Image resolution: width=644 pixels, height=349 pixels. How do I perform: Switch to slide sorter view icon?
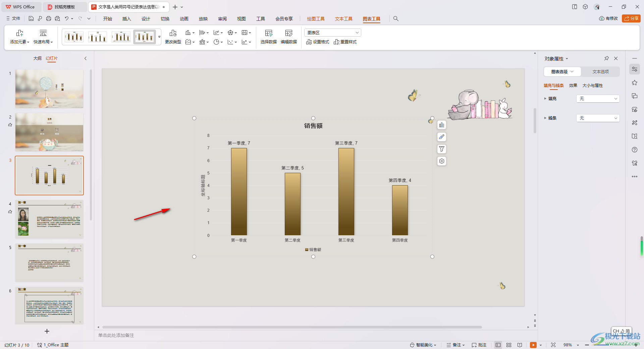tap(509, 345)
